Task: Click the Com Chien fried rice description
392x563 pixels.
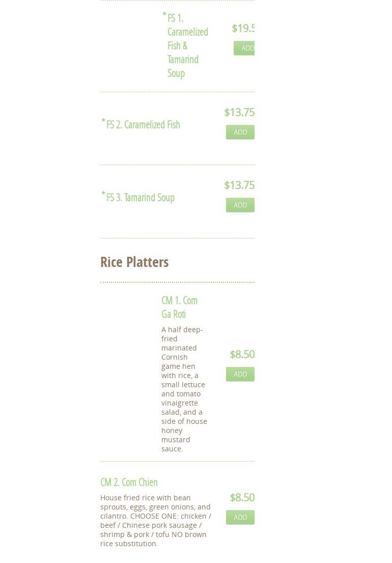Action: click(155, 520)
